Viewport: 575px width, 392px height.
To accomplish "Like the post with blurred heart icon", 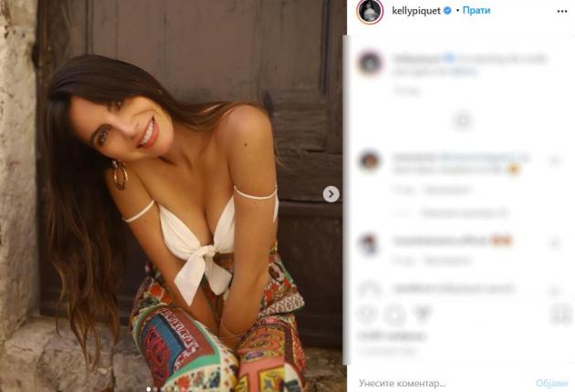I will 367,314.
